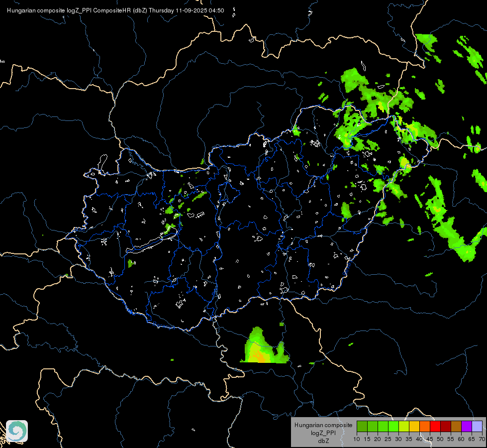Click the legend scale value '60'

[461, 439]
